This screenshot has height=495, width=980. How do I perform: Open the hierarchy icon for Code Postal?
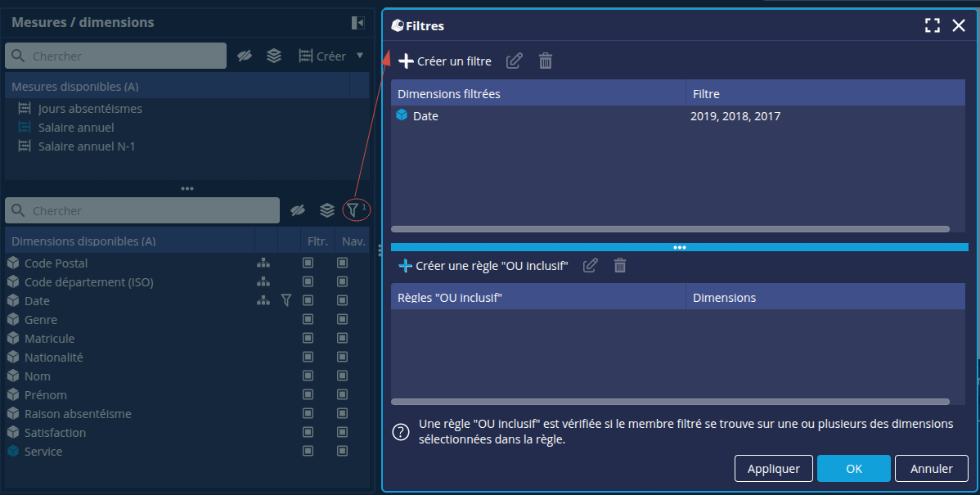[x=263, y=263]
